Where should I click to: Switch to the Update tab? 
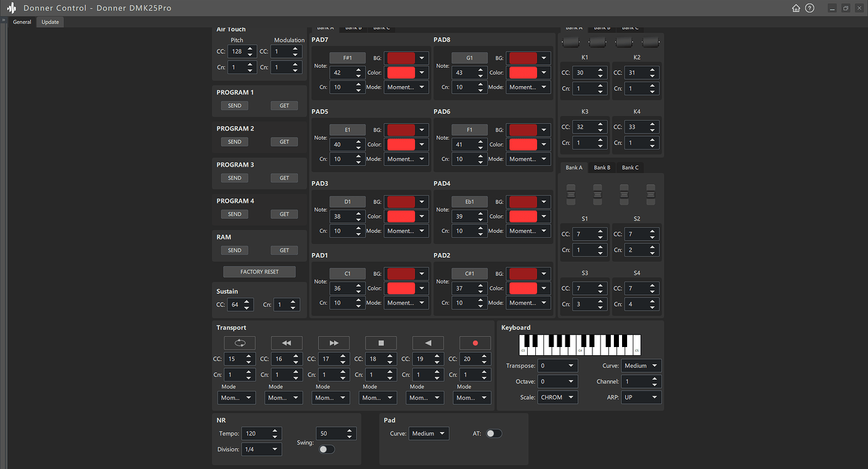pos(50,21)
